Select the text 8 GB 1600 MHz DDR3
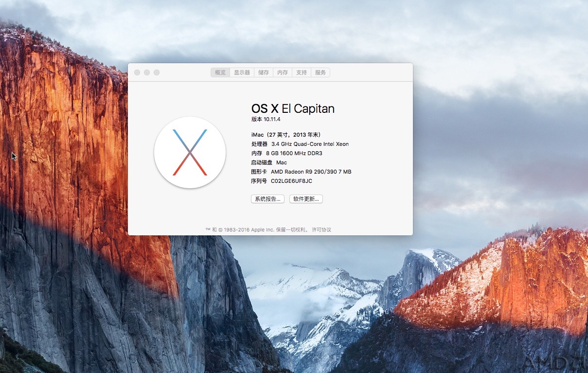 (x=294, y=153)
